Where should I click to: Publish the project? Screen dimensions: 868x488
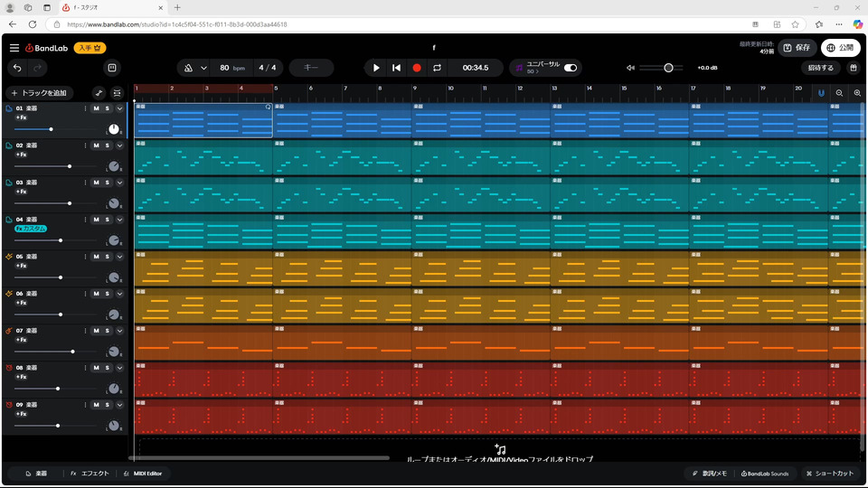(x=840, y=48)
